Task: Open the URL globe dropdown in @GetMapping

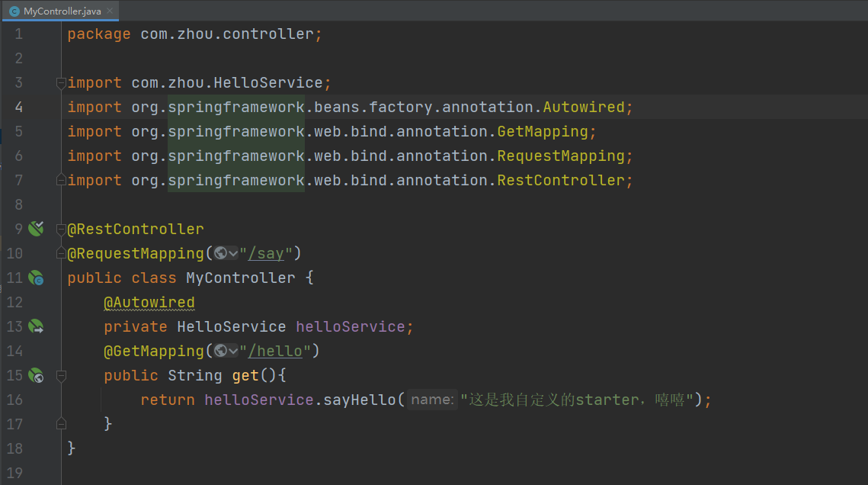Action: (226, 351)
